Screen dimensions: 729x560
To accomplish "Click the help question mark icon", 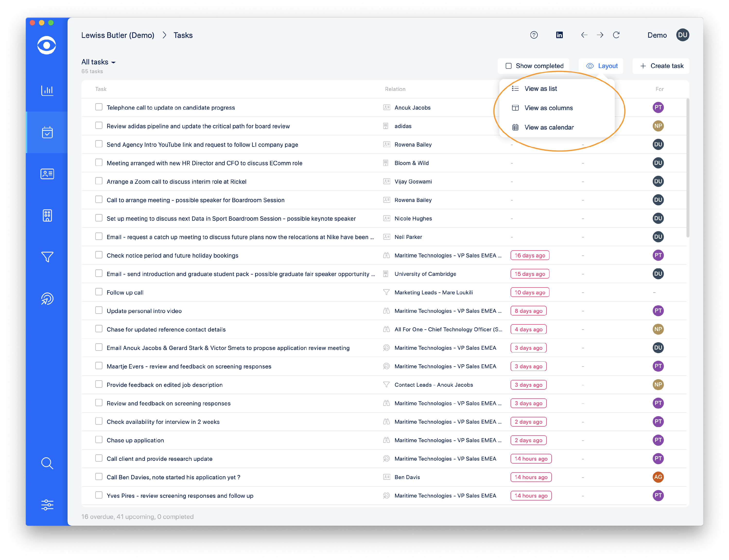I will point(534,35).
